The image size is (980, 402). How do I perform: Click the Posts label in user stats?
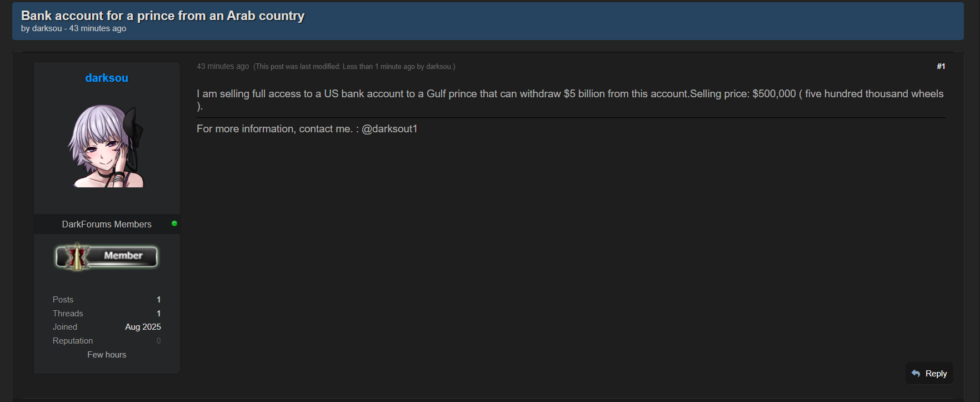pos(63,300)
